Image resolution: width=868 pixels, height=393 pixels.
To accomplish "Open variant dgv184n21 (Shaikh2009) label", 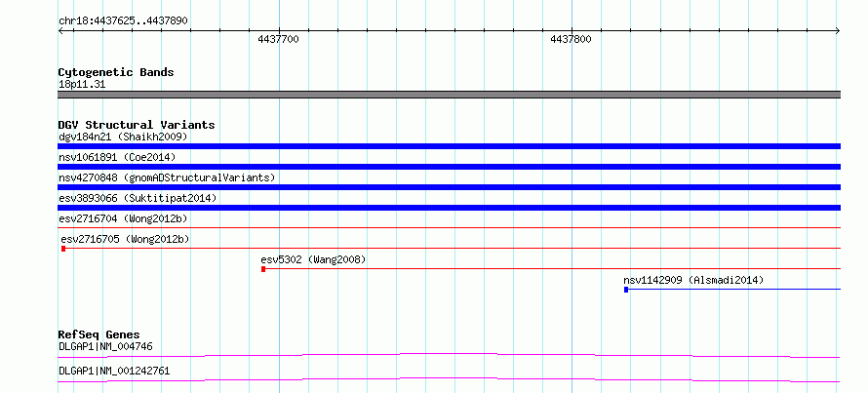I will [123, 137].
